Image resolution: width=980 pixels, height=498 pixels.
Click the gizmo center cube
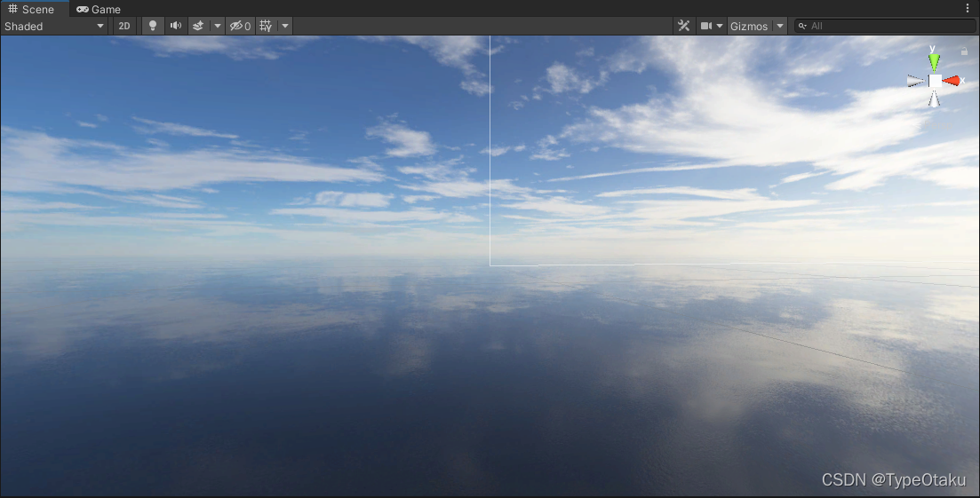pyautogui.click(x=935, y=81)
